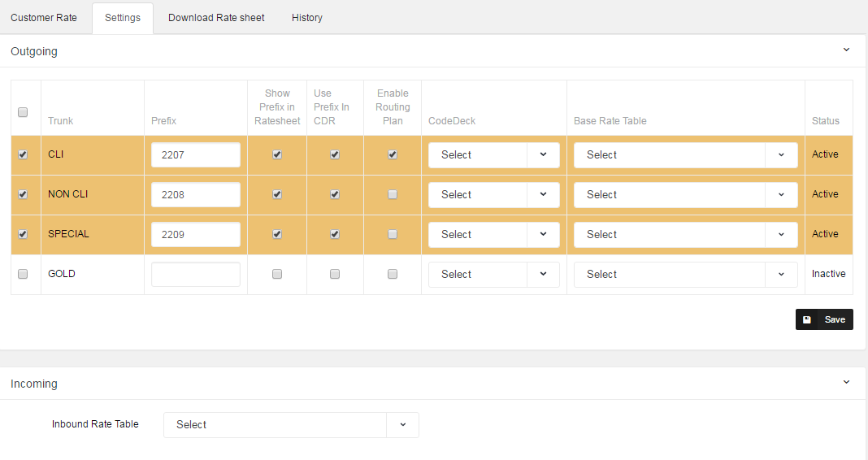Open Base Rate Table dropdown for NON CLI

[685, 194]
